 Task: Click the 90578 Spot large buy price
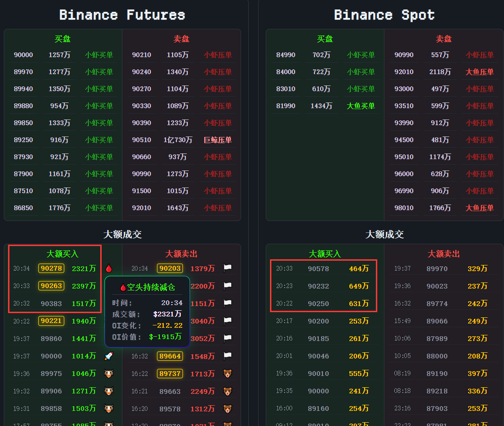319,269
